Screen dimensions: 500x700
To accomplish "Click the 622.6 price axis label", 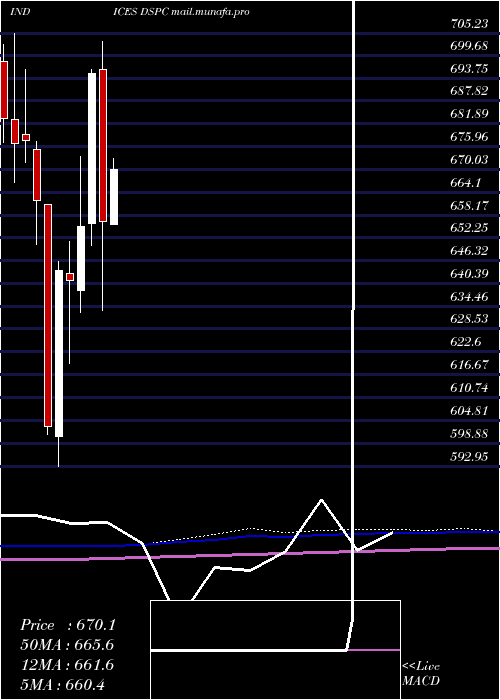I will [x=466, y=342].
